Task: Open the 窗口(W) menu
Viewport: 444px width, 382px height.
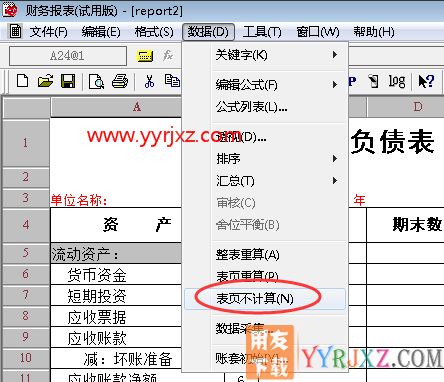Action: pyautogui.click(x=318, y=32)
